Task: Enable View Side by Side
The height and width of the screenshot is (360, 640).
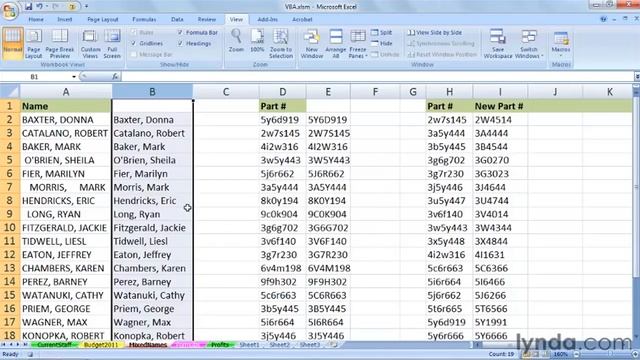Action: [435, 32]
